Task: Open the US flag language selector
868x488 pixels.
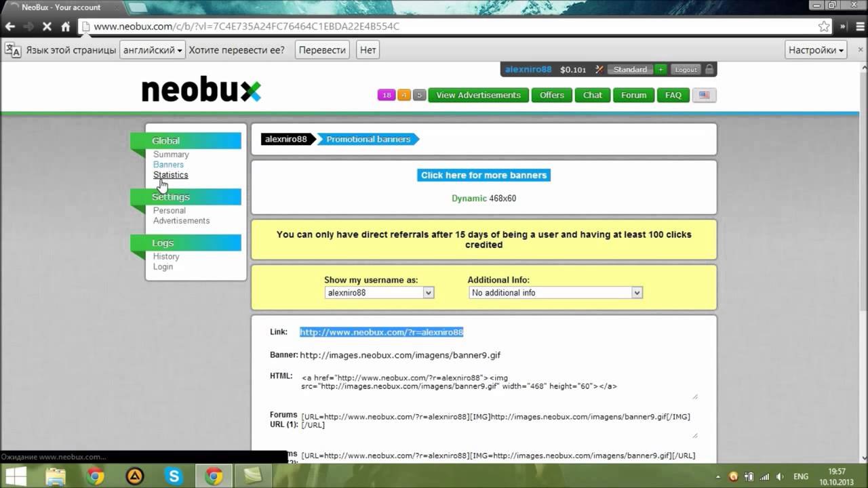Action: tap(705, 95)
